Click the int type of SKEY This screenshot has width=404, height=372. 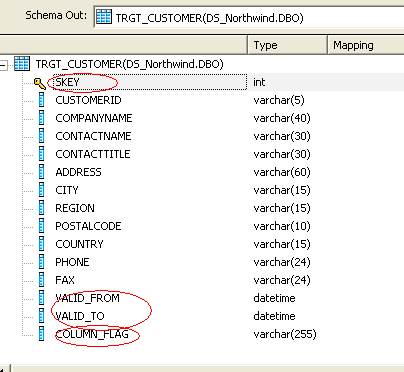tap(259, 82)
